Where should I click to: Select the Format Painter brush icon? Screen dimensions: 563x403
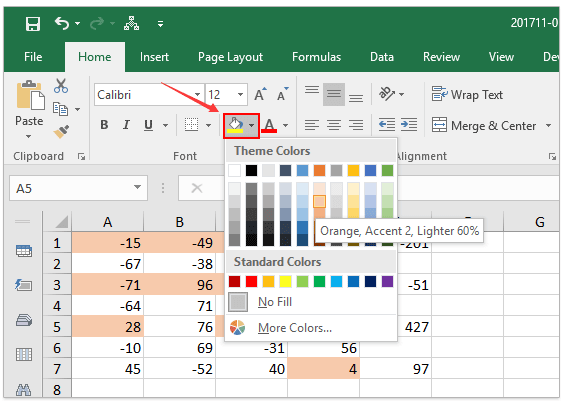[x=61, y=131]
